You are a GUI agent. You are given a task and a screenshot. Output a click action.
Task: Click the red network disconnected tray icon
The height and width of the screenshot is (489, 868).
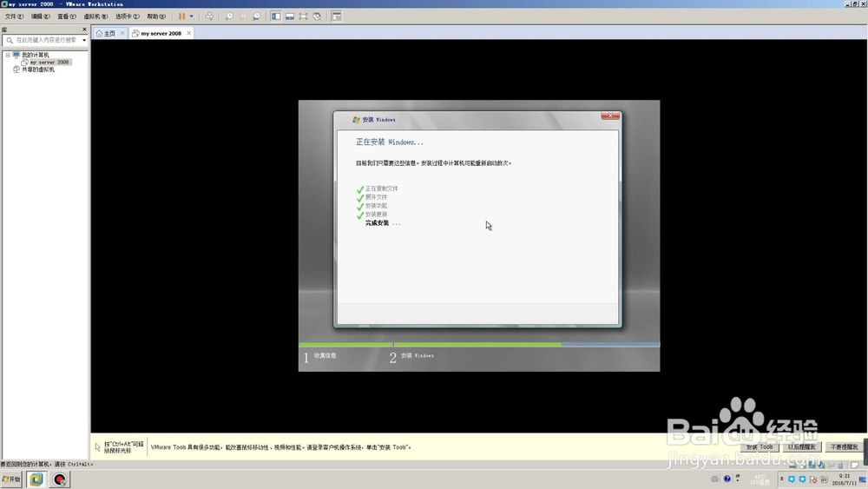click(812, 479)
